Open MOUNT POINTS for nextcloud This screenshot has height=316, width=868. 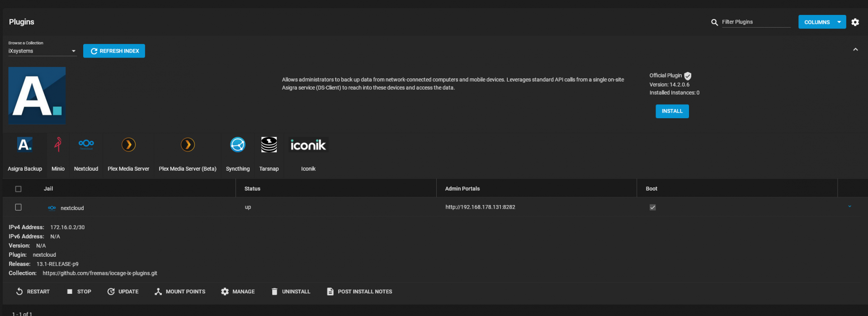tap(179, 292)
